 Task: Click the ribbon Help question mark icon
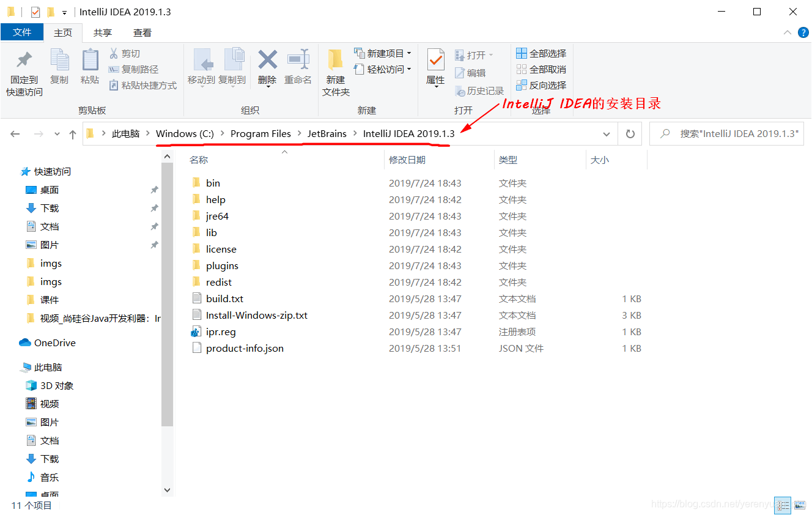[x=803, y=32]
